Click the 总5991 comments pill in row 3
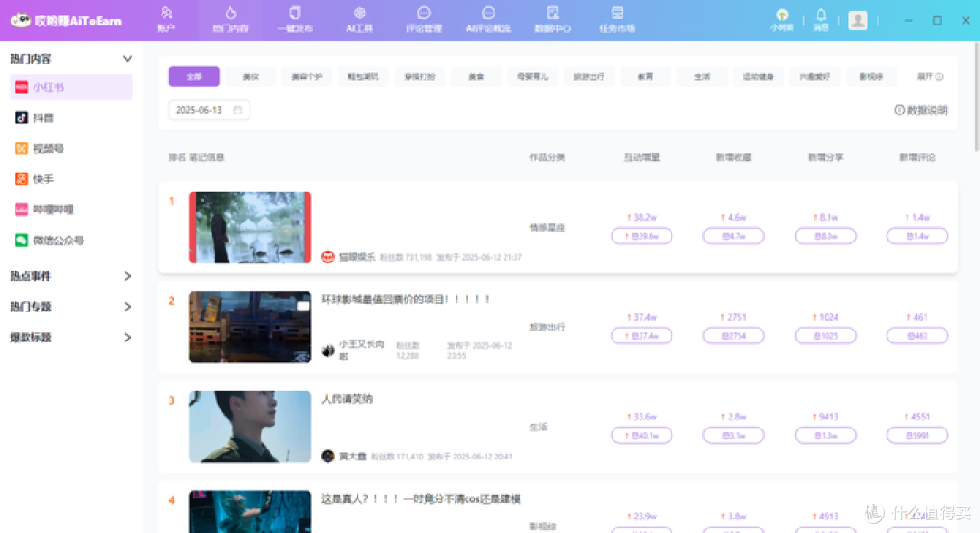980x533 pixels. click(x=916, y=436)
